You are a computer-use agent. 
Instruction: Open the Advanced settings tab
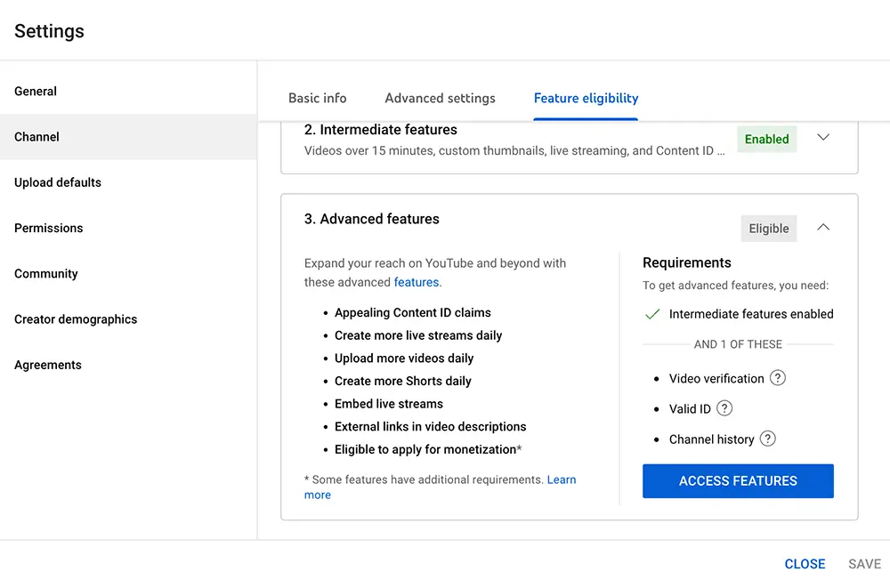pos(440,98)
